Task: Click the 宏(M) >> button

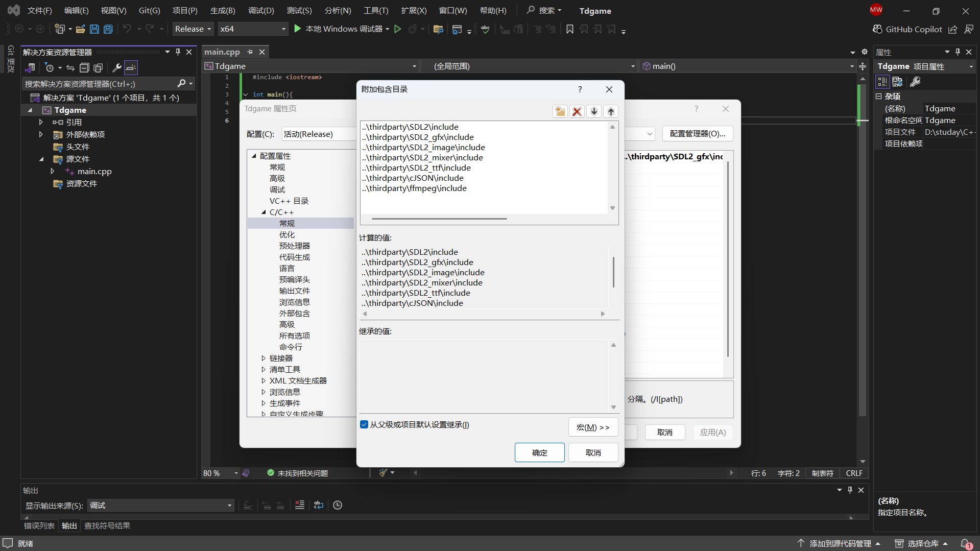Action: point(592,427)
